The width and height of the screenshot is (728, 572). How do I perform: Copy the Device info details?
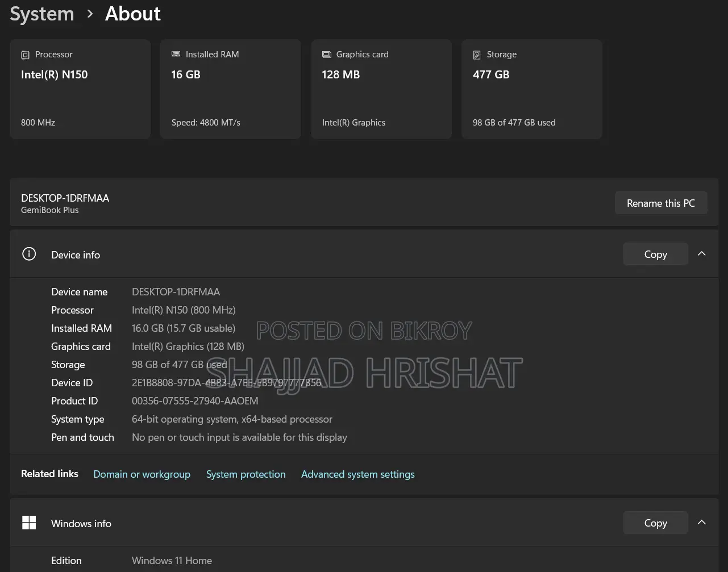(655, 254)
